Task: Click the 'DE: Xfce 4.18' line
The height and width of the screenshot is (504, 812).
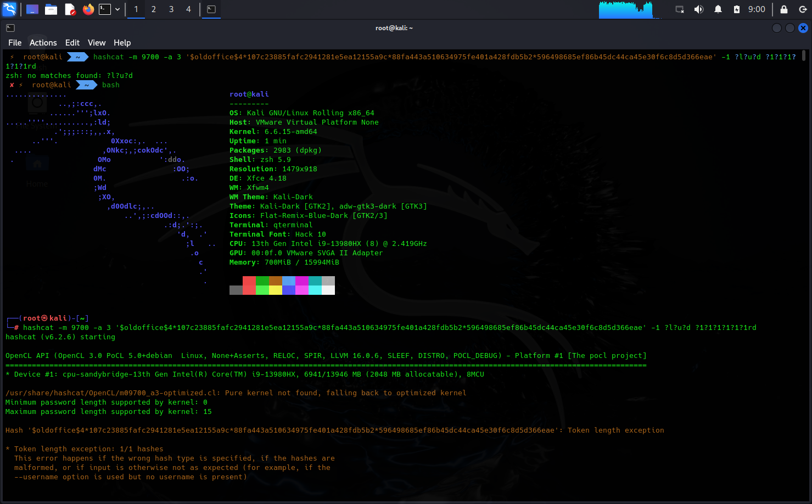Action: click(258, 178)
